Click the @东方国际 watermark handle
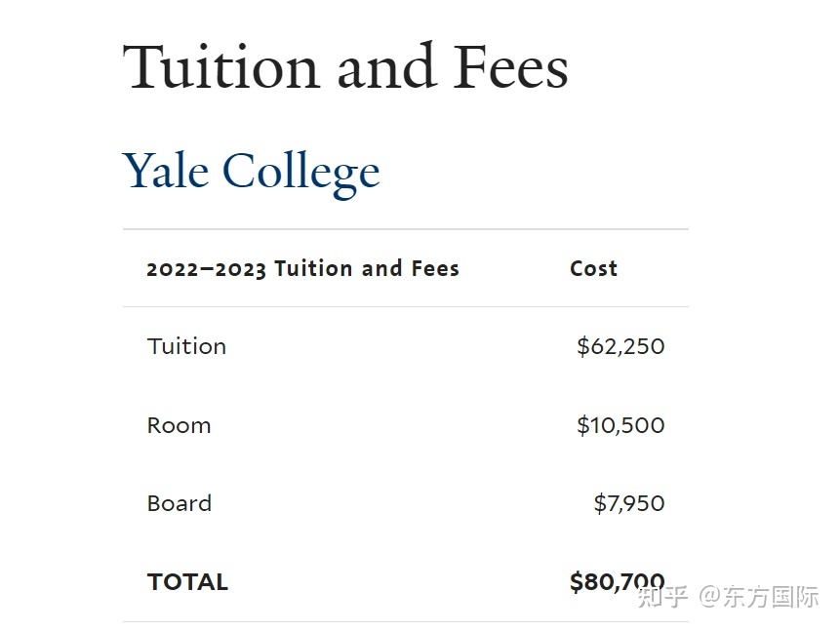This screenshot has width=840, height=630. click(759, 597)
